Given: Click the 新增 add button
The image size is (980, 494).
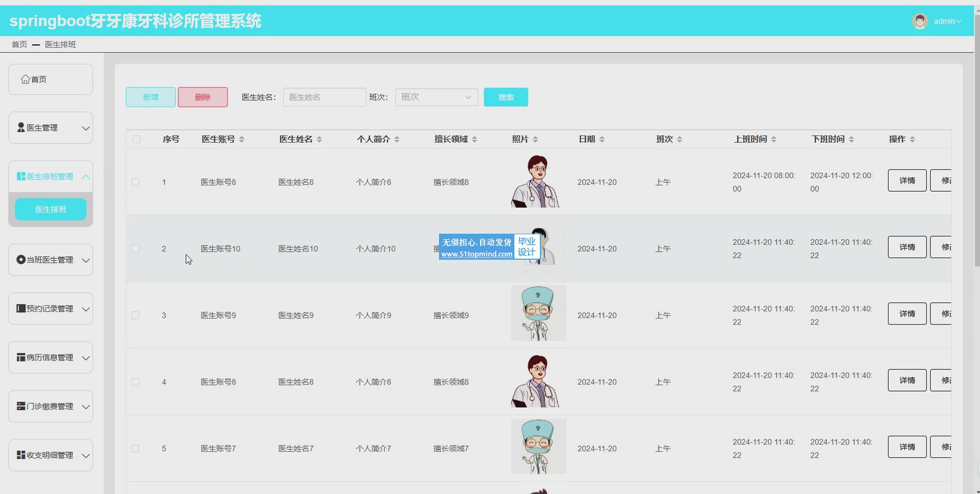Looking at the screenshot, I should tap(151, 97).
